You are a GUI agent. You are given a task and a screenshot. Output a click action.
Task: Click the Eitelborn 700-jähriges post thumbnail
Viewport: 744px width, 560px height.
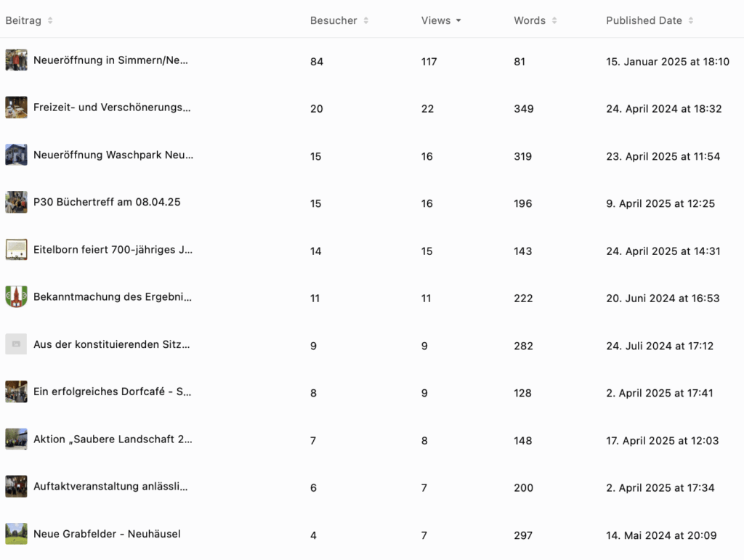click(16, 250)
